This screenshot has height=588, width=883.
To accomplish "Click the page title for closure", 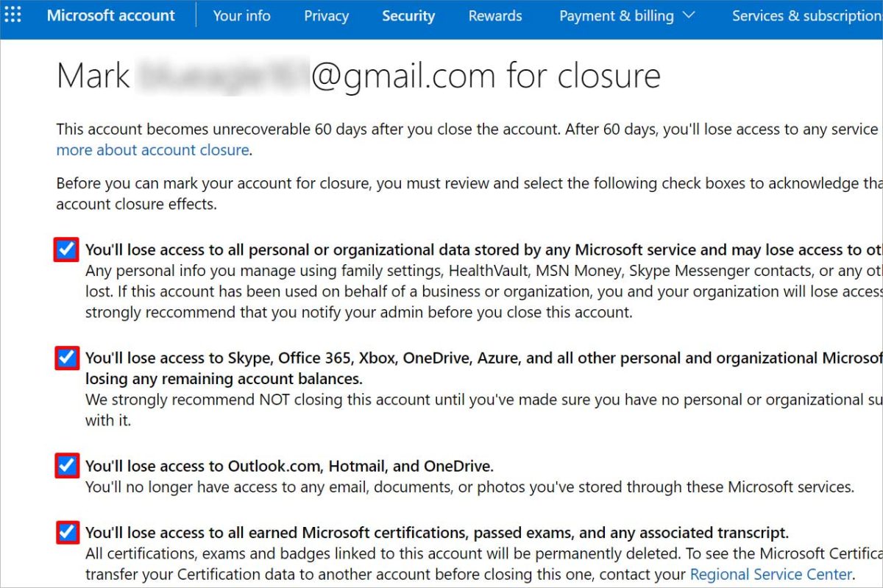I will 359,74.
